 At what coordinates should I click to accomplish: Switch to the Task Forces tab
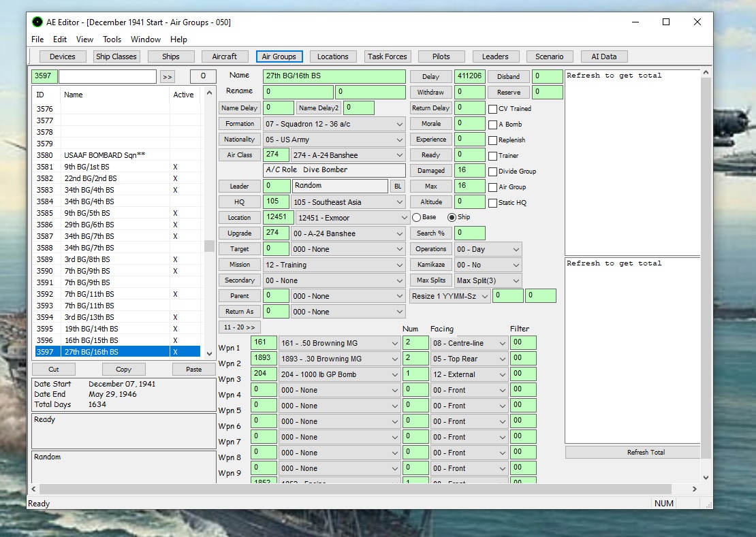[387, 56]
